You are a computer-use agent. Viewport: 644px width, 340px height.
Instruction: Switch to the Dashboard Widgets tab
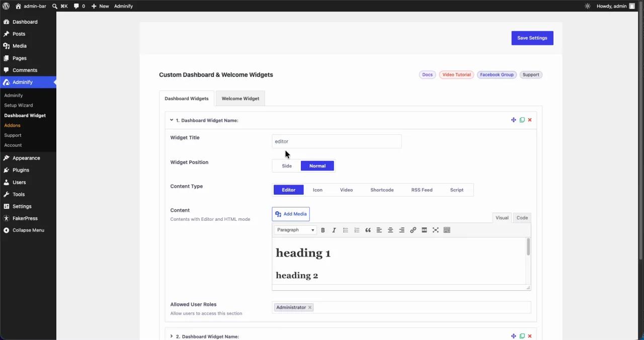click(x=186, y=99)
